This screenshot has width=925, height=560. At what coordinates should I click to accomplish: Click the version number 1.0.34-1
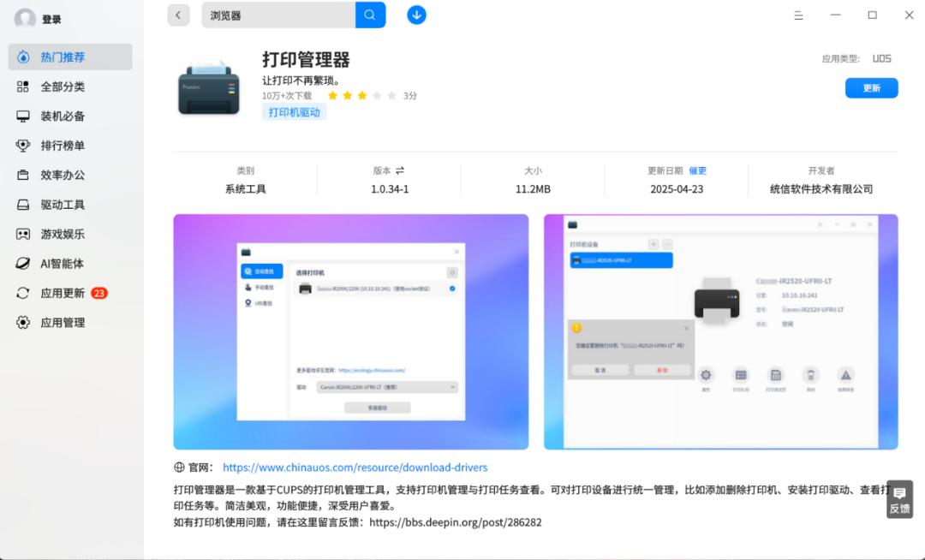(390, 189)
